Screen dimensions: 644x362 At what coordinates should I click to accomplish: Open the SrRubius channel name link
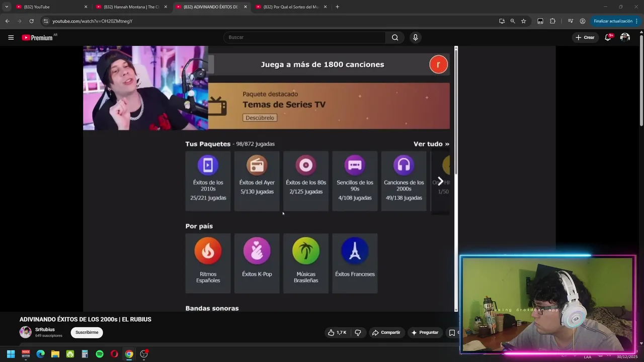pos(45,329)
